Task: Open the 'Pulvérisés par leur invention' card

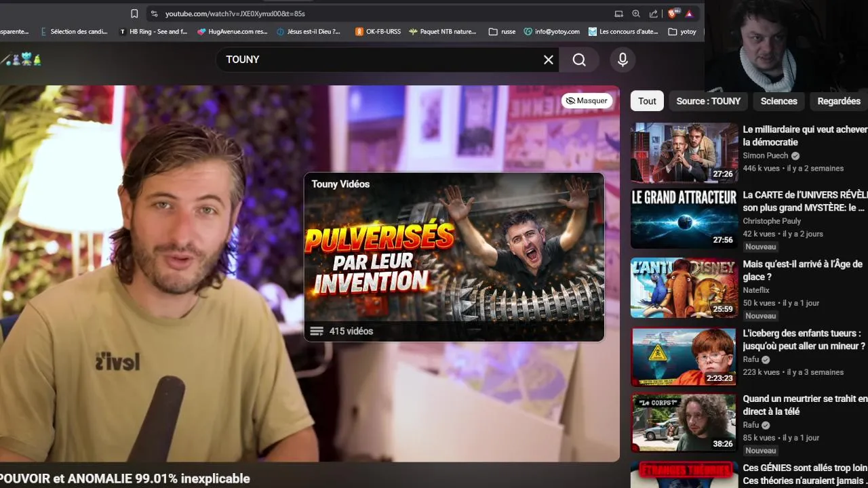Action: 454,257
